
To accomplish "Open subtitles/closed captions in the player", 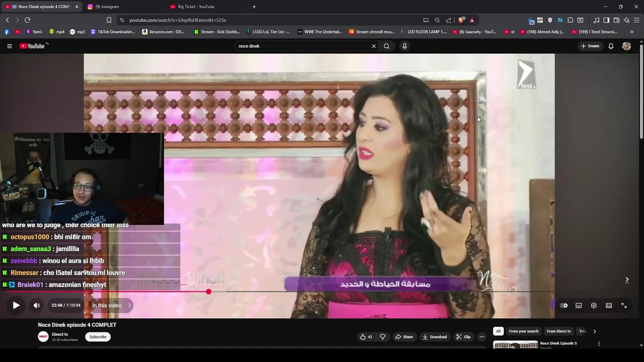I will pyautogui.click(x=579, y=305).
